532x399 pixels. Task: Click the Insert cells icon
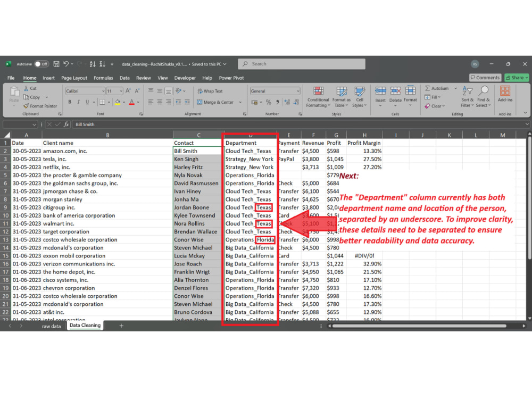pos(380,90)
